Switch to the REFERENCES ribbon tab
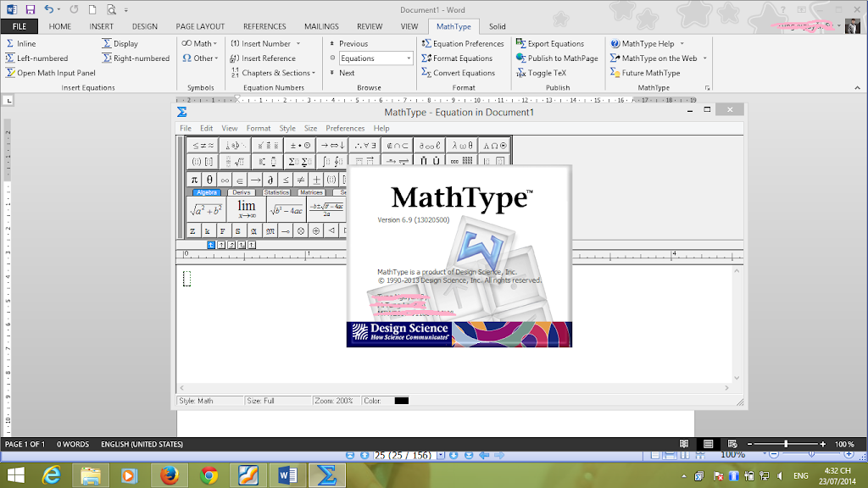Screen dimensions: 868x488 pos(264,26)
